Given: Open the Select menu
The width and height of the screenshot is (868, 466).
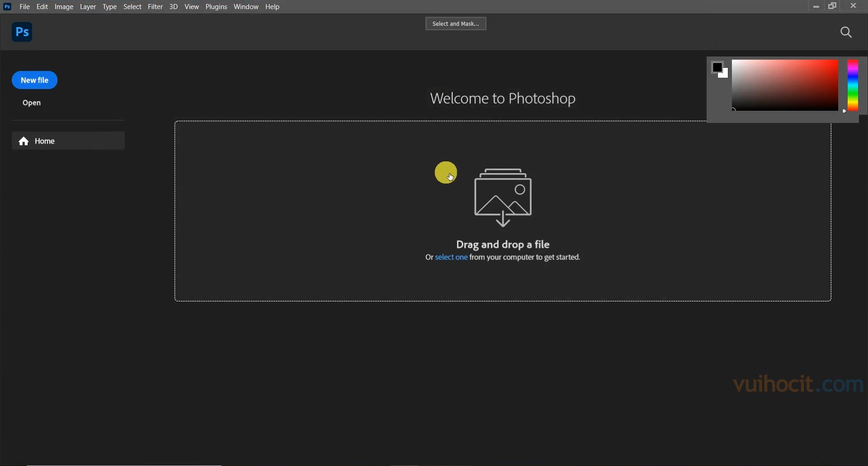Looking at the screenshot, I should click(133, 7).
